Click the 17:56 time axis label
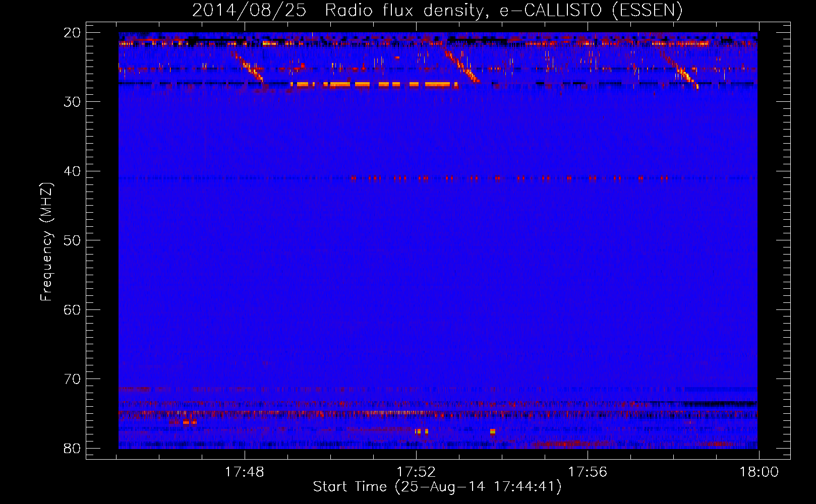Image resolution: width=816 pixels, height=504 pixels. click(588, 472)
